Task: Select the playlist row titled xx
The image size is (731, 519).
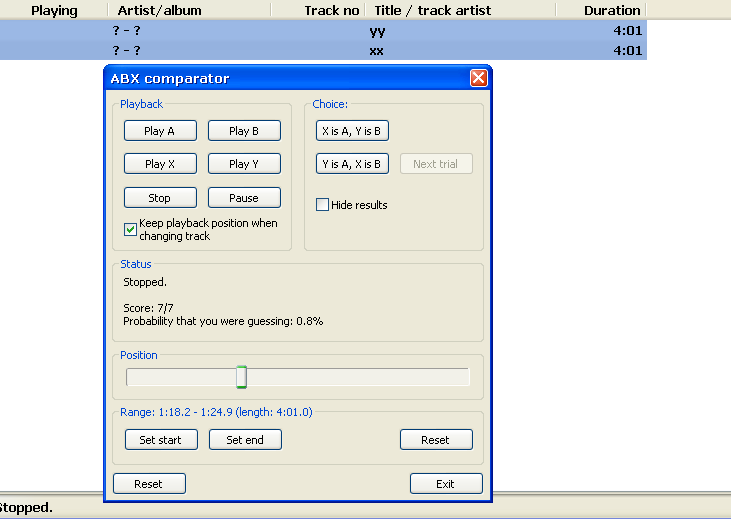Action: 323,50
